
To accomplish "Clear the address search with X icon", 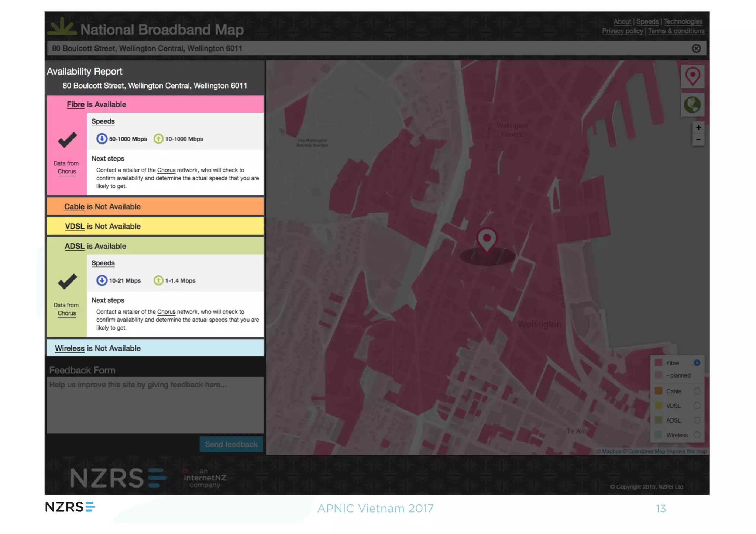I will pyautogui.click(x=696, y=49).
